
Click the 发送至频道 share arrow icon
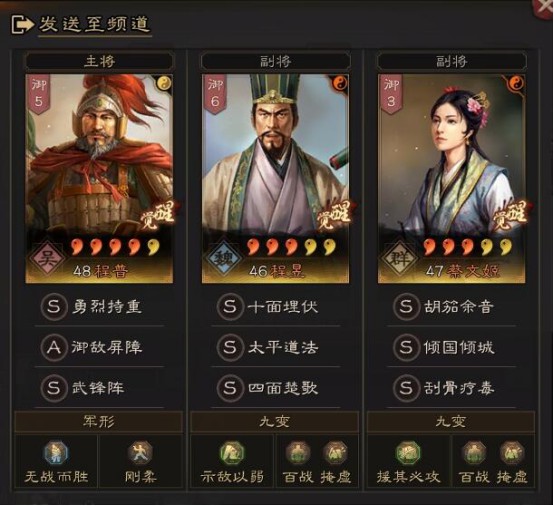(x=22, y=25)
